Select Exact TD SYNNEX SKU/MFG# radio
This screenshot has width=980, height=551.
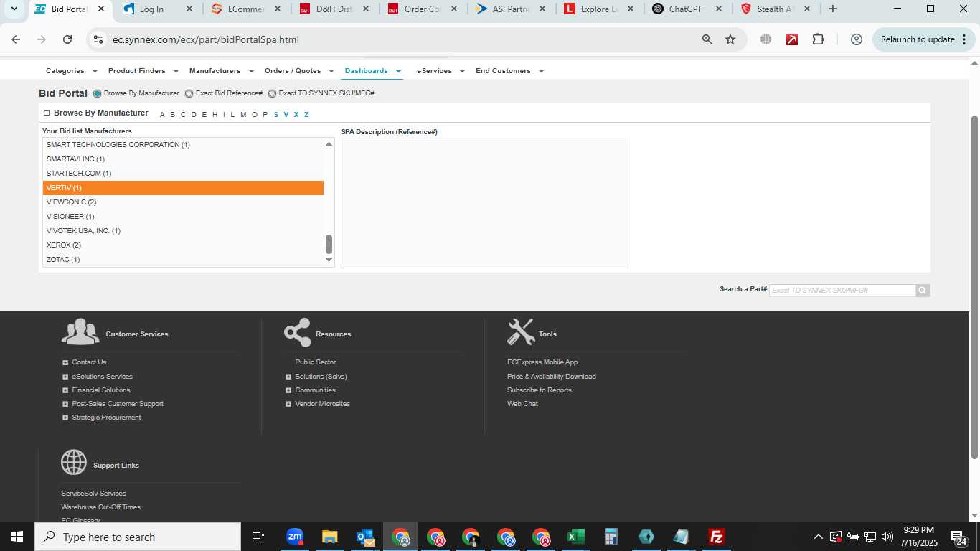272,93
